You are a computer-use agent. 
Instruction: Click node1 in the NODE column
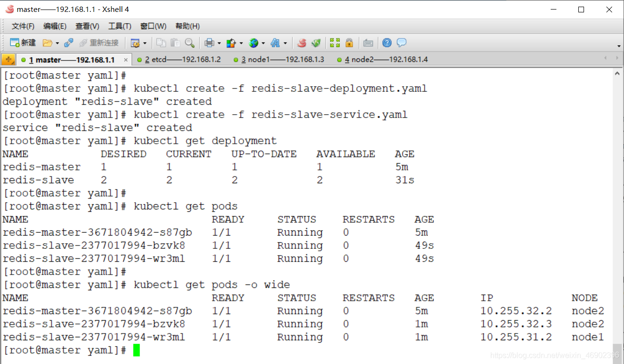coord(588,337)
